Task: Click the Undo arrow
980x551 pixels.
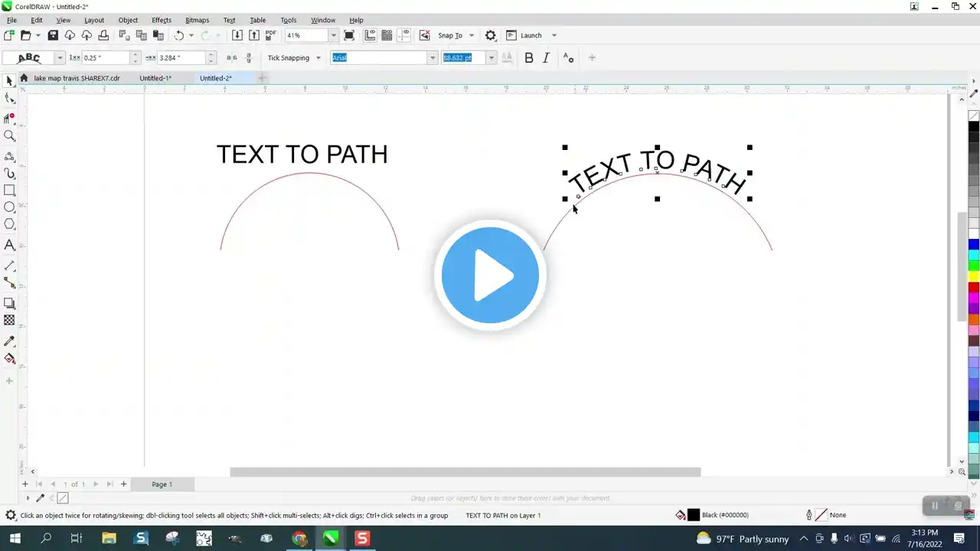Action: (x=178, y=35)
